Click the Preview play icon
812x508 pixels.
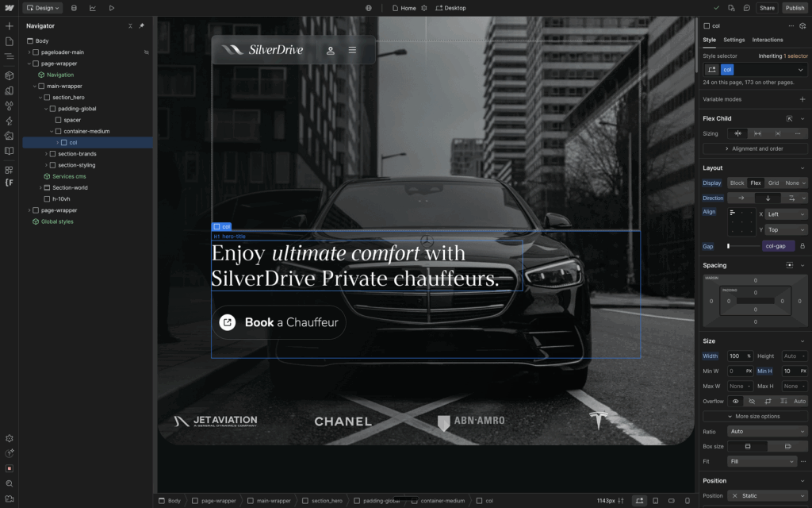[112, 8]
